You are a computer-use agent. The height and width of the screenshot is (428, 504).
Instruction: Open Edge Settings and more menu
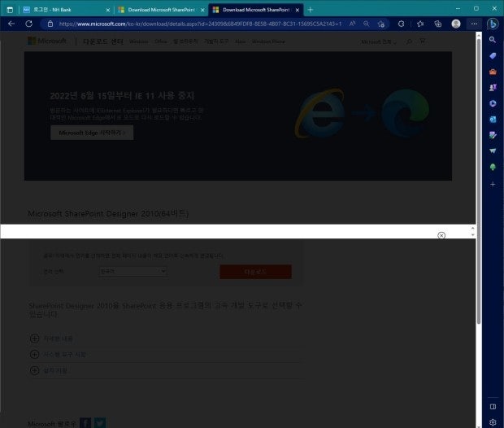pos(474,24)
